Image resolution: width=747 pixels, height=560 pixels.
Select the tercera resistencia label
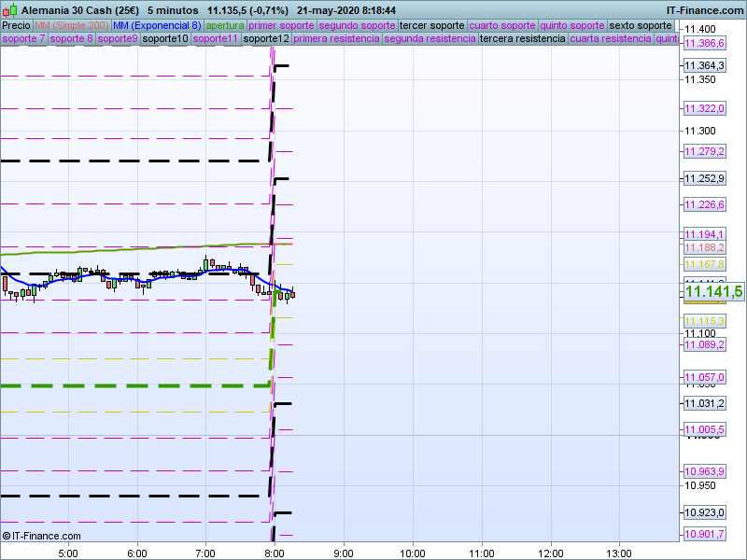pos(522,39)
